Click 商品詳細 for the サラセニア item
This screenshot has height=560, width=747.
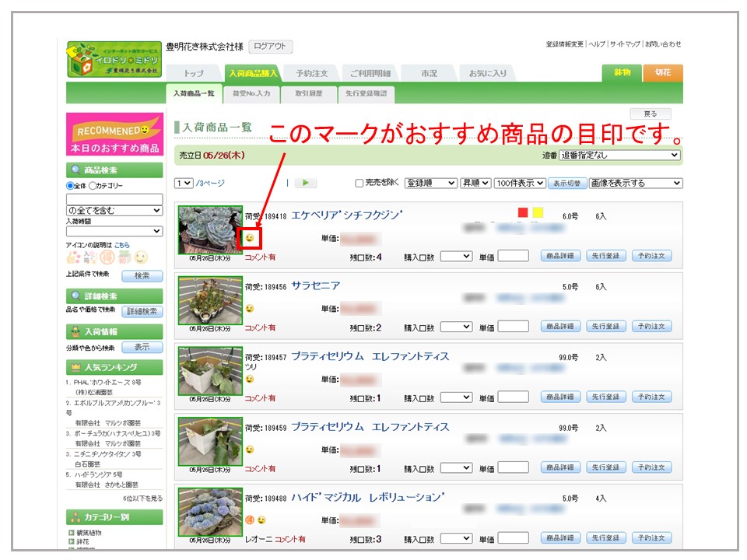point(560,327)
